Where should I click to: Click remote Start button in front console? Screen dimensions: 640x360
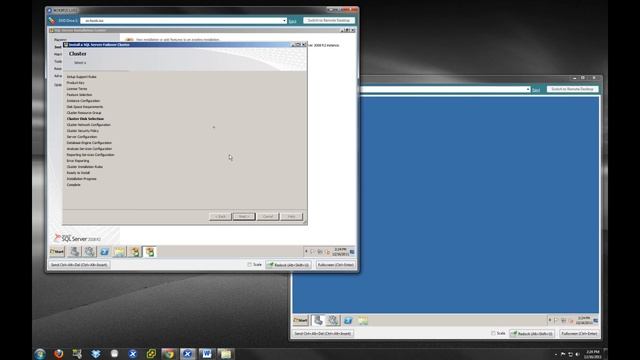[x=57, y=252]
